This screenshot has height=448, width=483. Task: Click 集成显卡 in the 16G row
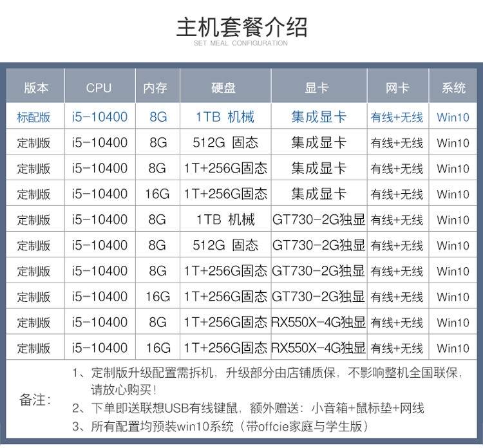pos(319,194)
